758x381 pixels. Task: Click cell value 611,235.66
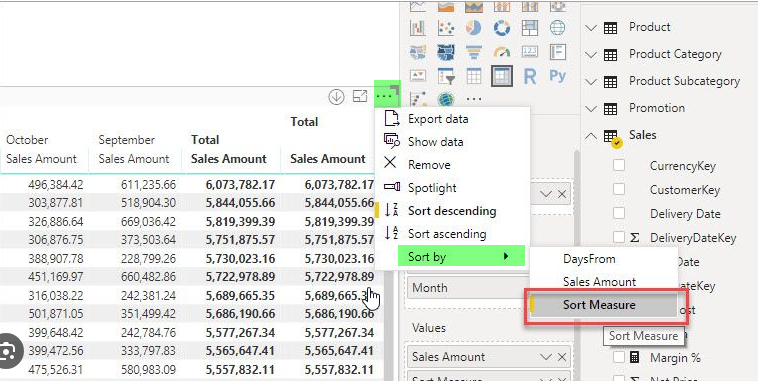click(x=148, y=185)
